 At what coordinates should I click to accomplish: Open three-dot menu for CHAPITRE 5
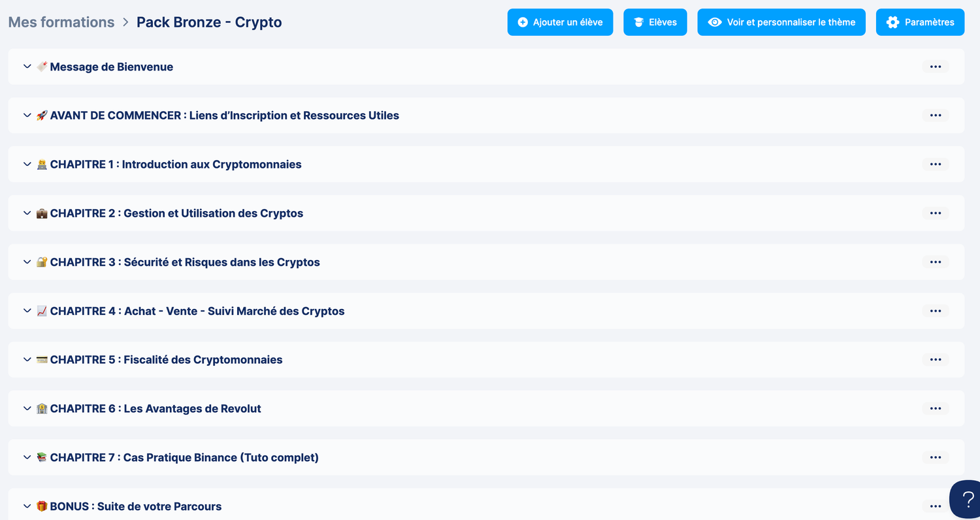pyautogui.click(x=936, y=360)
